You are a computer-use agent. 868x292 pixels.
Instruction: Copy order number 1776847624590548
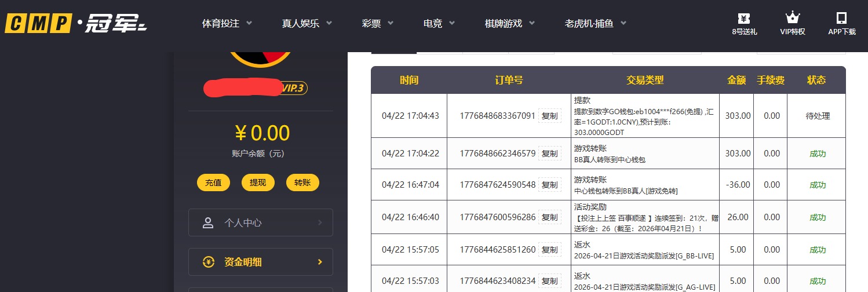tap(549, 185)
